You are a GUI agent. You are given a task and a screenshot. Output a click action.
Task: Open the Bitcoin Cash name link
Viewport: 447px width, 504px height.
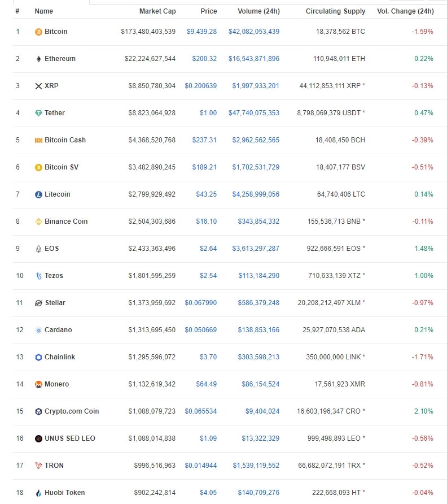click(65, 140)
